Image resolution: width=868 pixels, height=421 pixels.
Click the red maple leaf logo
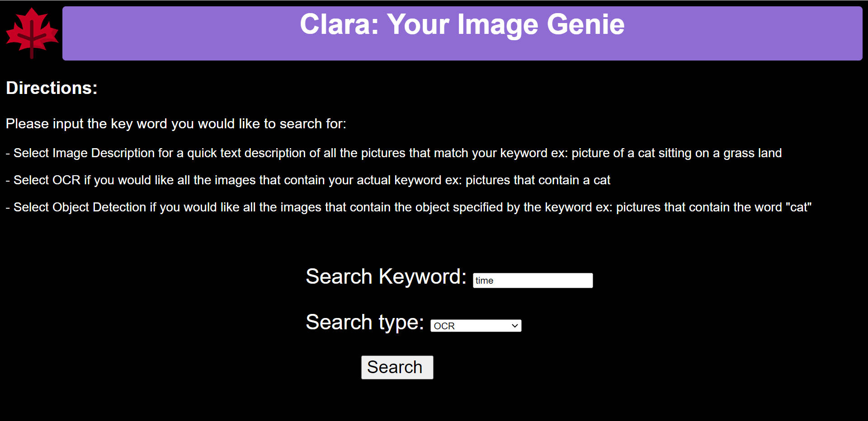point(32,33)
